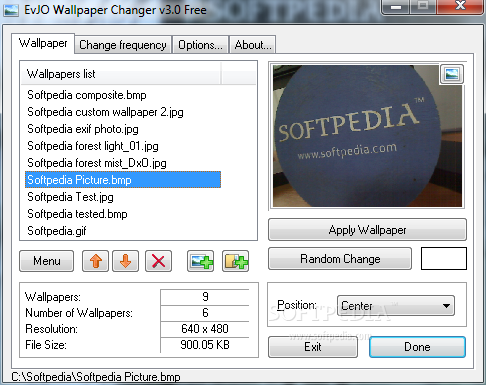
Task: Open the Menu button
Action: click(47, 261)
